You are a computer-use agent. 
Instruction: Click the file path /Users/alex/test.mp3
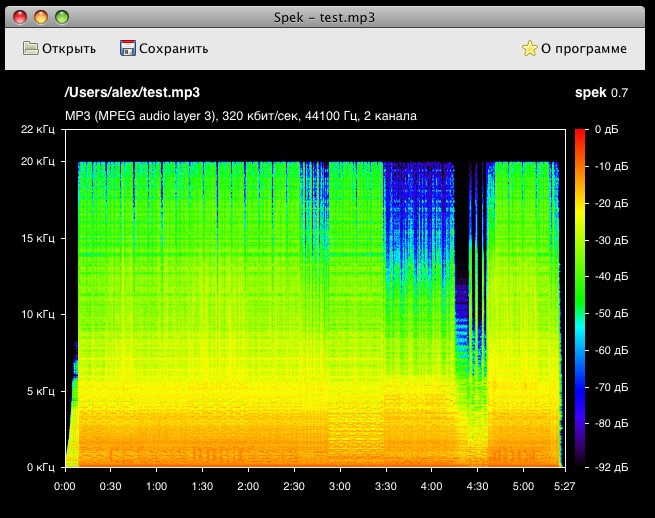(132, 92)
